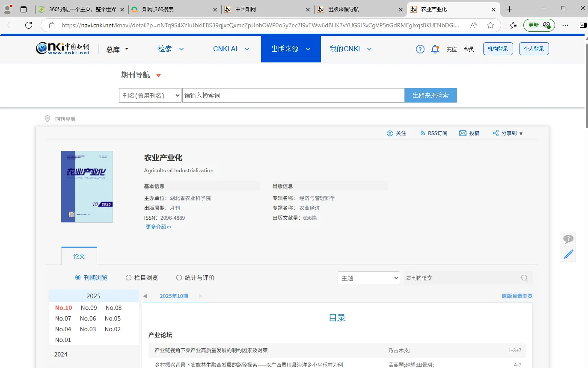The image size is (588, 368).
Task: Open the 刊名(曾用刊名) dropdown
Action: pyautogui.click(x=150, y=95)
